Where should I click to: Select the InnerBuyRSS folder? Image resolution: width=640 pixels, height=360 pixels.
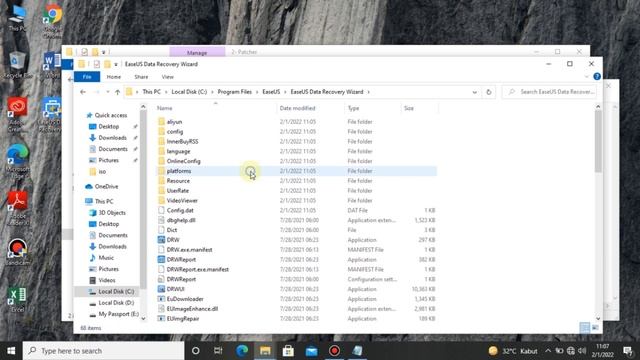[182, 141]
